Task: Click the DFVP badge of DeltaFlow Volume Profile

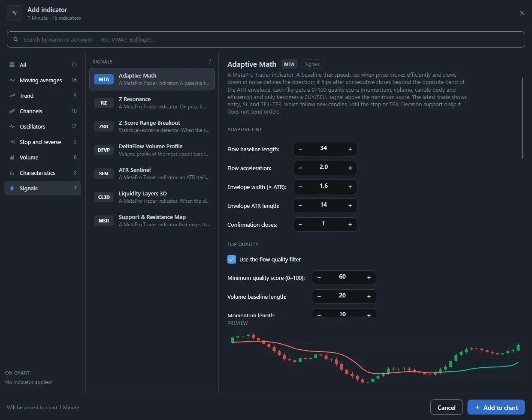Action: pos(104,150)
